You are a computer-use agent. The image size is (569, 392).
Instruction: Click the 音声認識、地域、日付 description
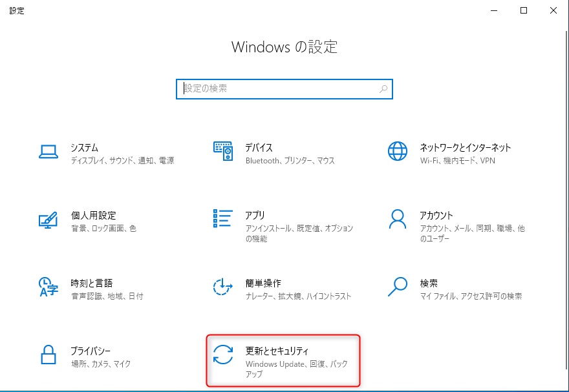pyautogui.click(x=107, y=296)
